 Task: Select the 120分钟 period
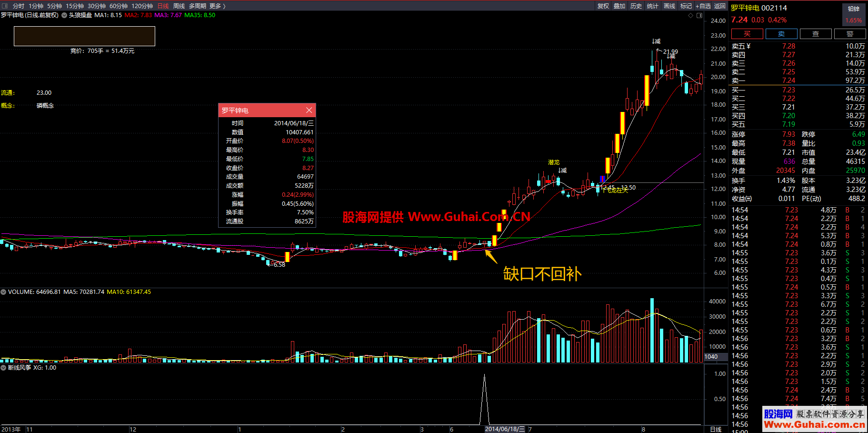pyautogui.click(x=142, y=6)
